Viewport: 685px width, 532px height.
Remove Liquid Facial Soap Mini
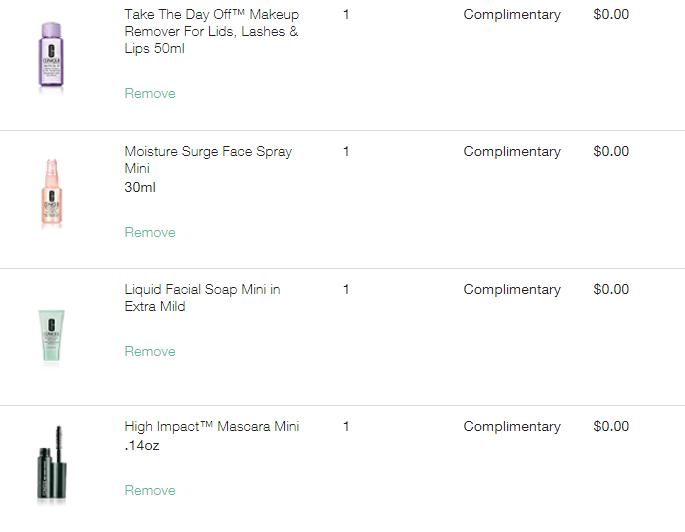point(150,352)
